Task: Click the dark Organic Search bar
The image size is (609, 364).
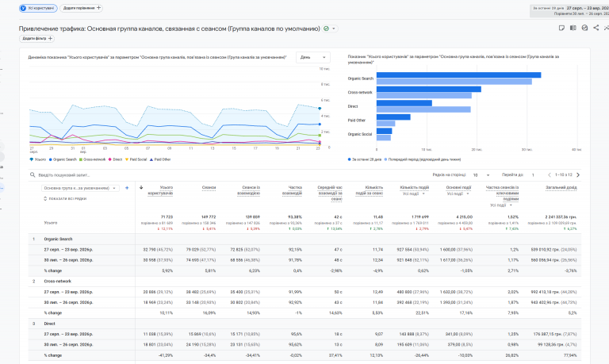Action: click(458, 75)
